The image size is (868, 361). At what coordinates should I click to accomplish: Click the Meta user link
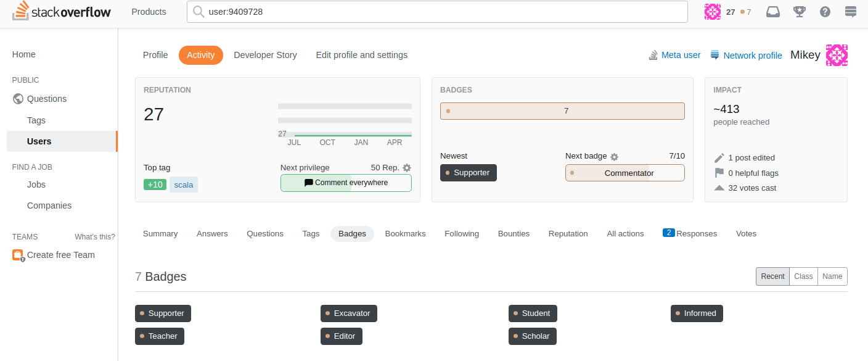[x=681, y=55]
